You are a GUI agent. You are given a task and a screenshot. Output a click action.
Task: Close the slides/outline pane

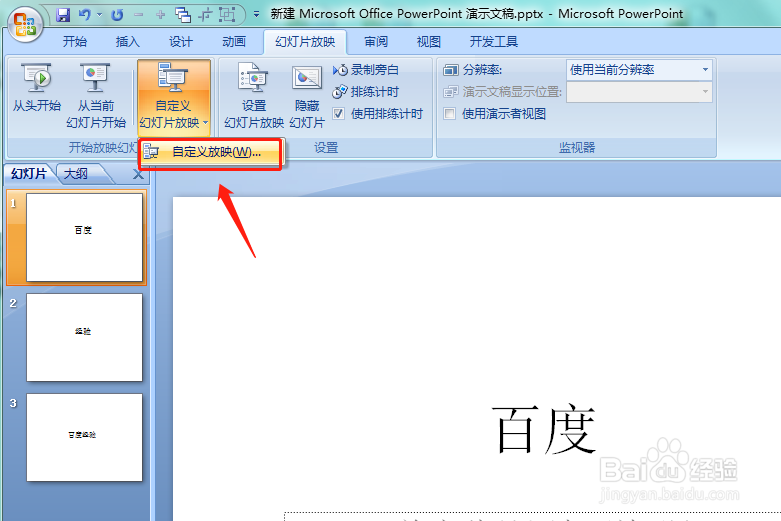(138, 175)
